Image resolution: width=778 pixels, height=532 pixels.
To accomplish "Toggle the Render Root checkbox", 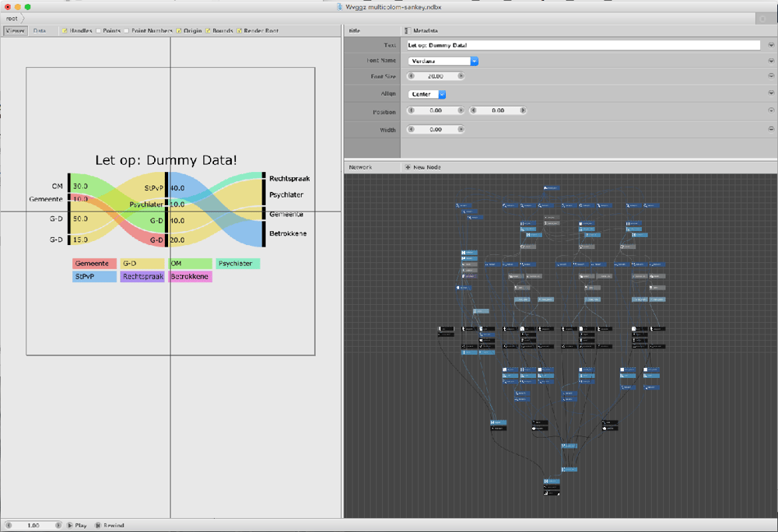I will coord(239,31).
